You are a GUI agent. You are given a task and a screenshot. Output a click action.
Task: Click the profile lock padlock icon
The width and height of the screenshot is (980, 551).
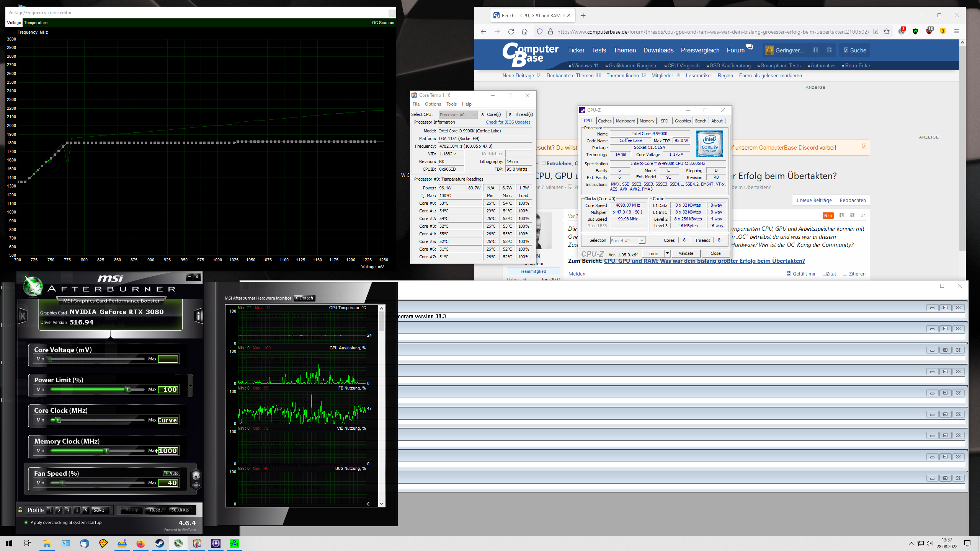coord(21,510)
